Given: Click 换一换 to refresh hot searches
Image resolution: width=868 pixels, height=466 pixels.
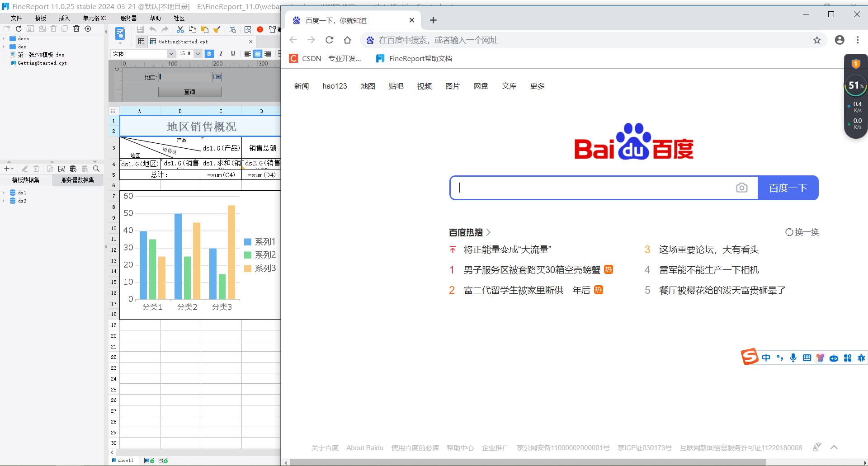Looking at the screenshot, I should point(802,232).
